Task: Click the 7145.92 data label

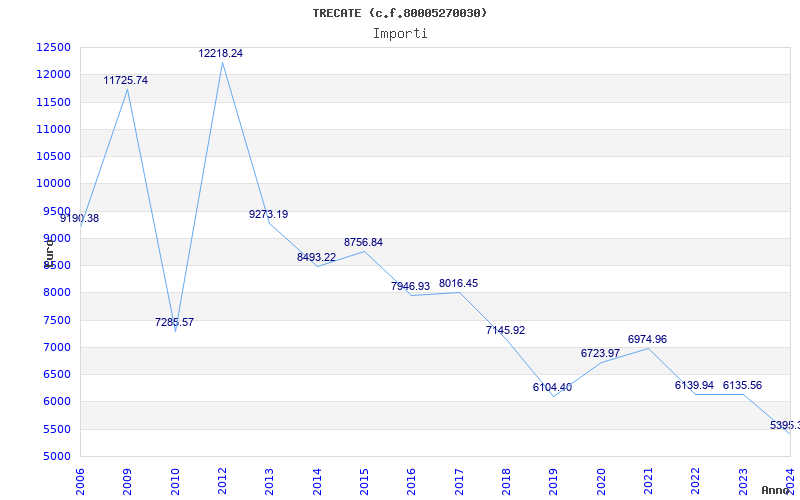Action: tap(505, 330)
